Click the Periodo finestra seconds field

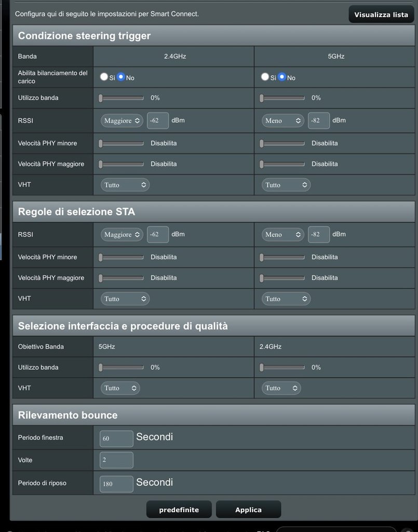click(116, 438)
